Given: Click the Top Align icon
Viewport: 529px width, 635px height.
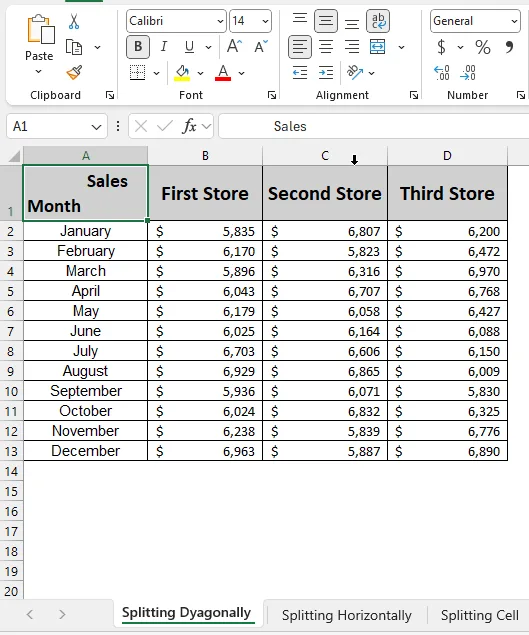Looking at the screenshot, I should (300, 19).
